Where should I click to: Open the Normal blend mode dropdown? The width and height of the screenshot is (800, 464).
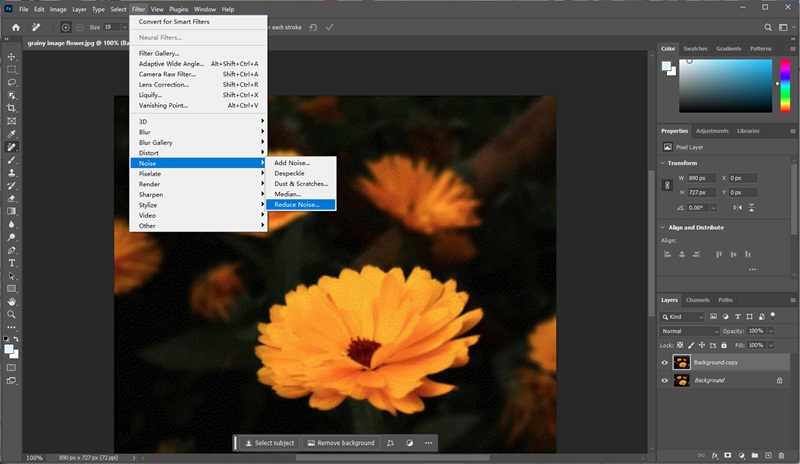point(689,331)
